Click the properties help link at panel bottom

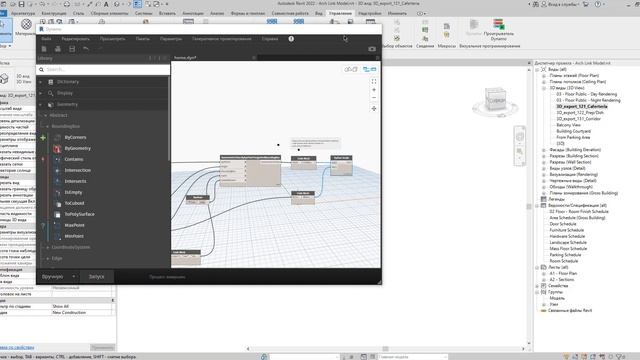coord(17,348)
